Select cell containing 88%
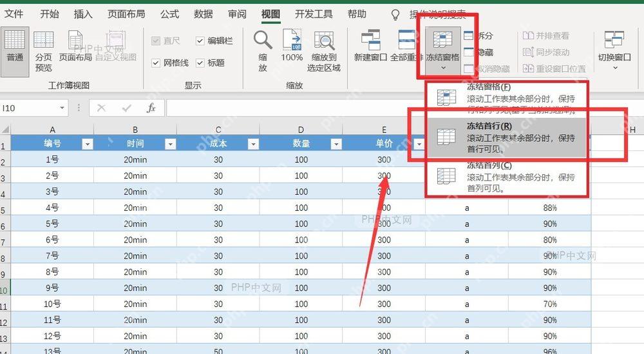Screen dimensions: 644x354 point(550,208)
